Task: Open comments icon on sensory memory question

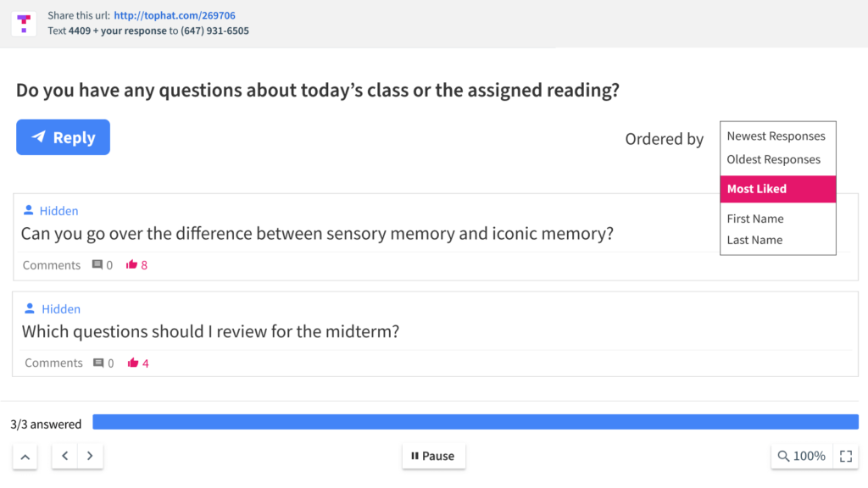Action: 97,264
